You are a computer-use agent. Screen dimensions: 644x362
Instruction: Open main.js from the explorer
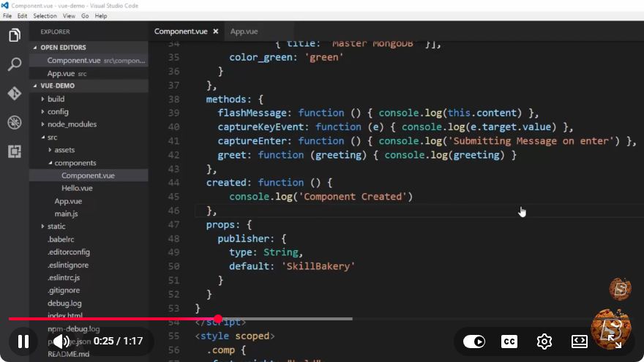66,214
